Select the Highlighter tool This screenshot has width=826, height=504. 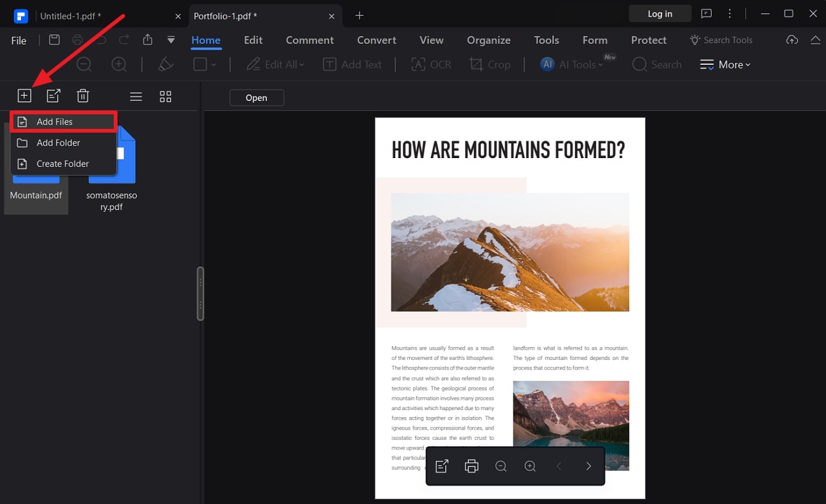(x=166, y=64)
